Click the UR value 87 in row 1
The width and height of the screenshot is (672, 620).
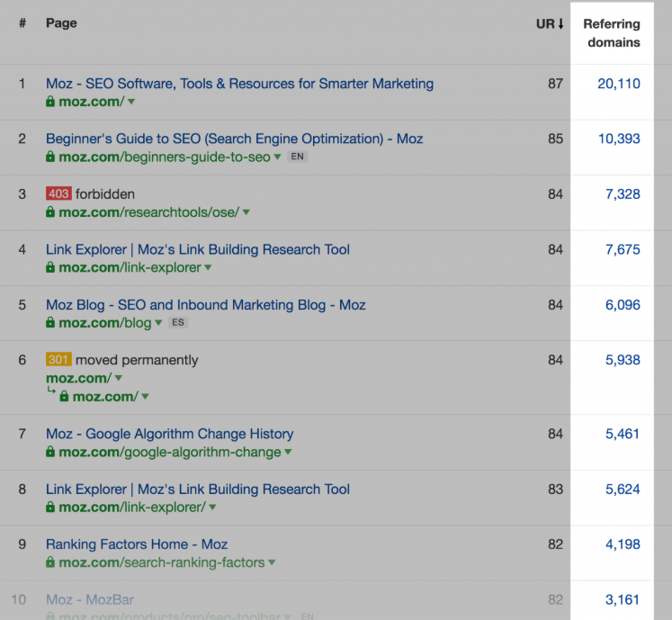click(555, 84)
